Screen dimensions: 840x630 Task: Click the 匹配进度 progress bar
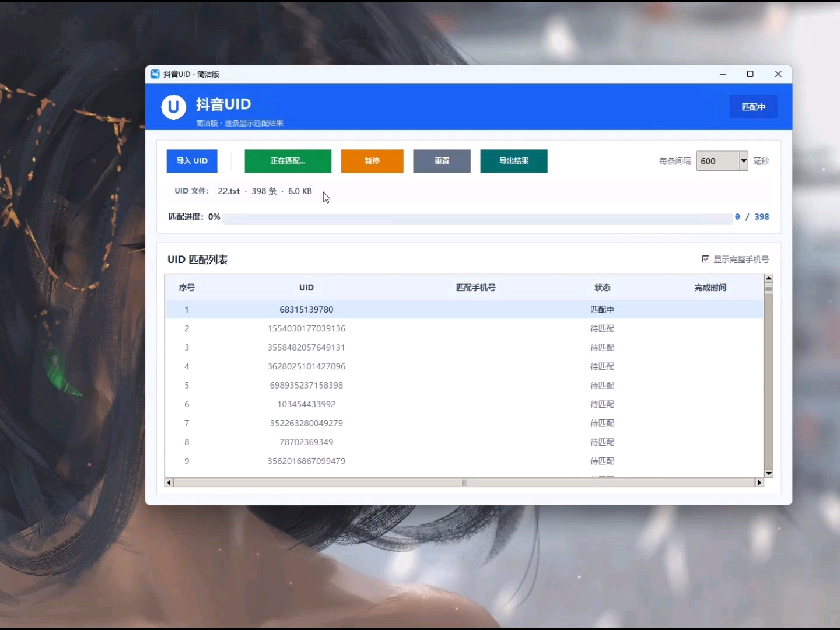click(477, 218)
